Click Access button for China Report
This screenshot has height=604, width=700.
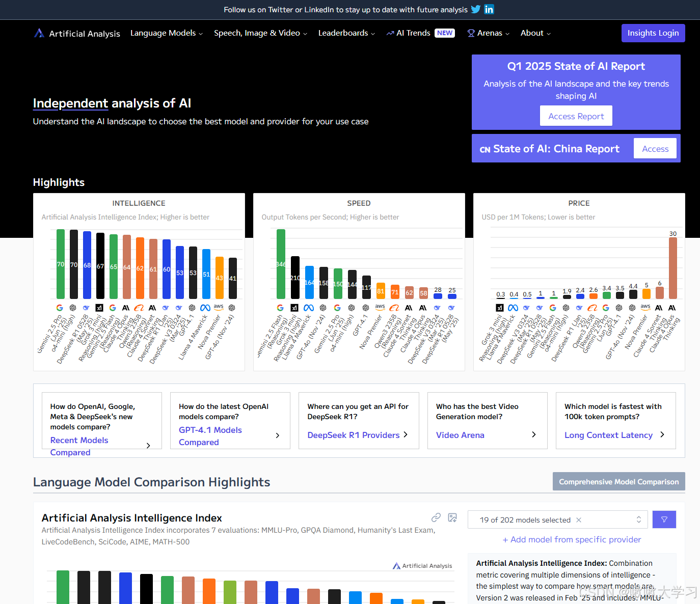click(655, 149)
